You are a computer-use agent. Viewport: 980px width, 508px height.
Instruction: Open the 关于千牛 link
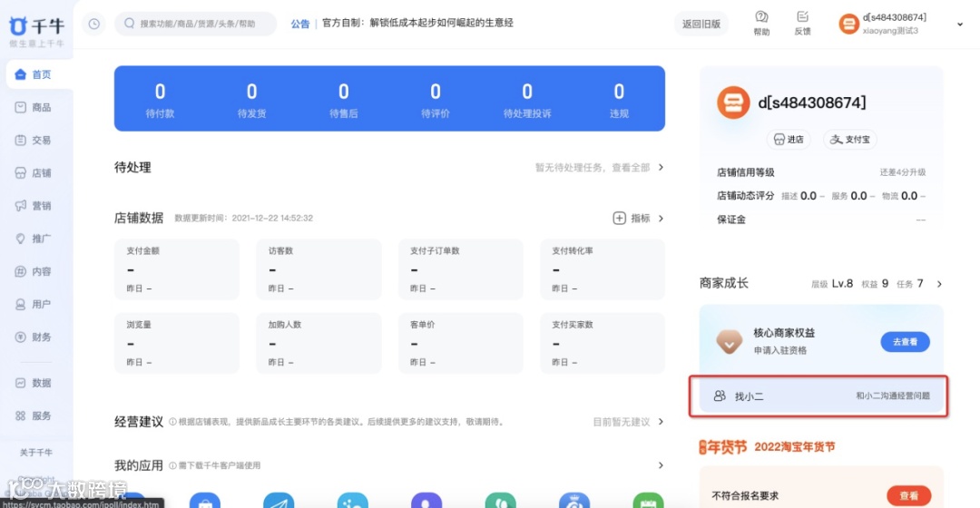coord(36,453)
